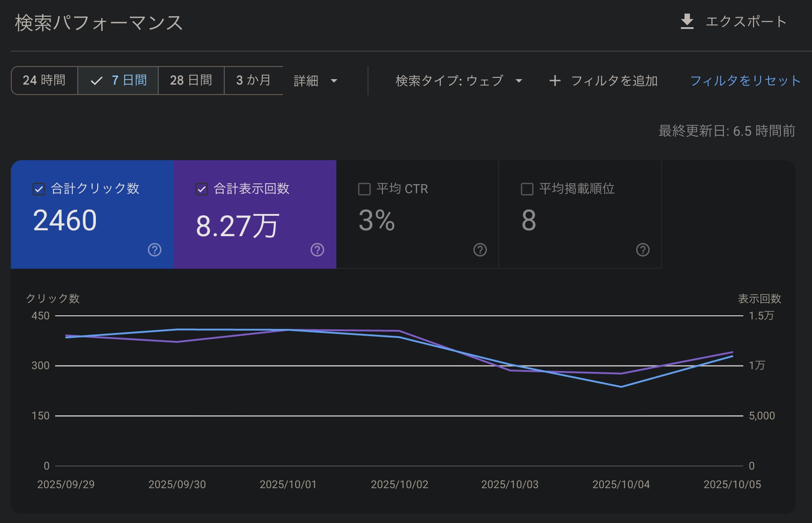Uncheck the 合計クリック数 checkbox

pyautogui.click(x=39, y=189)
